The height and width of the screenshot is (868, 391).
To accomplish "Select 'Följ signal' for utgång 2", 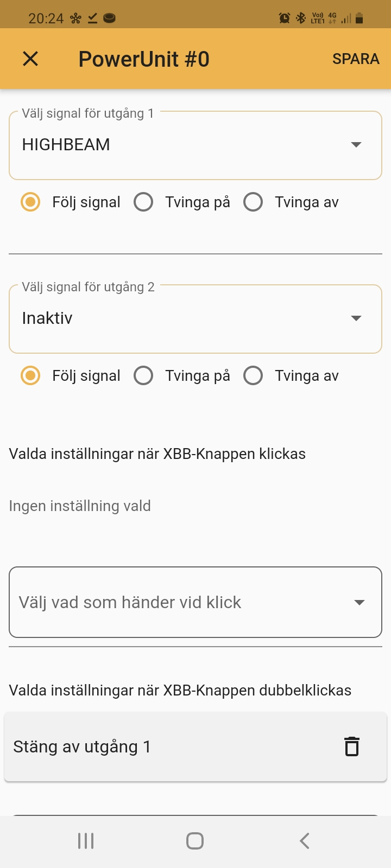I will point(30,376).
